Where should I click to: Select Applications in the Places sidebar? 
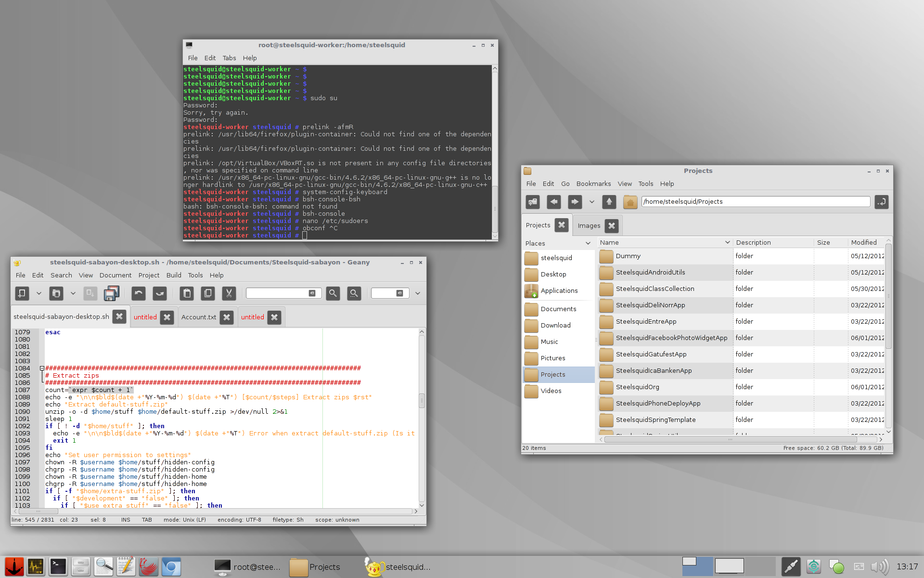558,290
